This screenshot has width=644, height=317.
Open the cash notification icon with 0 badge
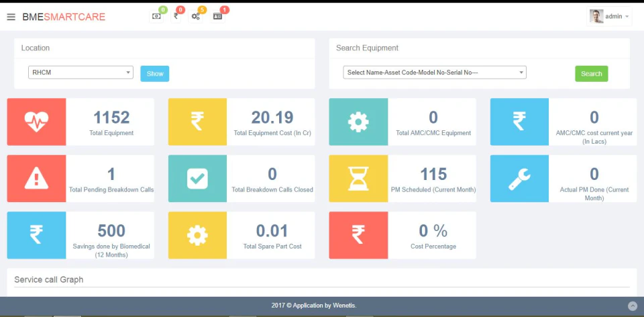156,16
